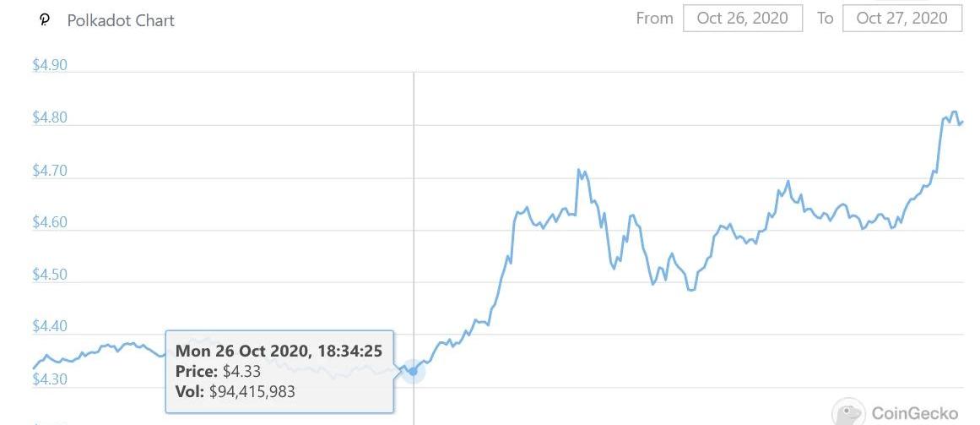The width and height of the screenshot is (980, 425).
Task: Open the To date field showing Oct 27, 2020
Action: (x=901, y=18)
